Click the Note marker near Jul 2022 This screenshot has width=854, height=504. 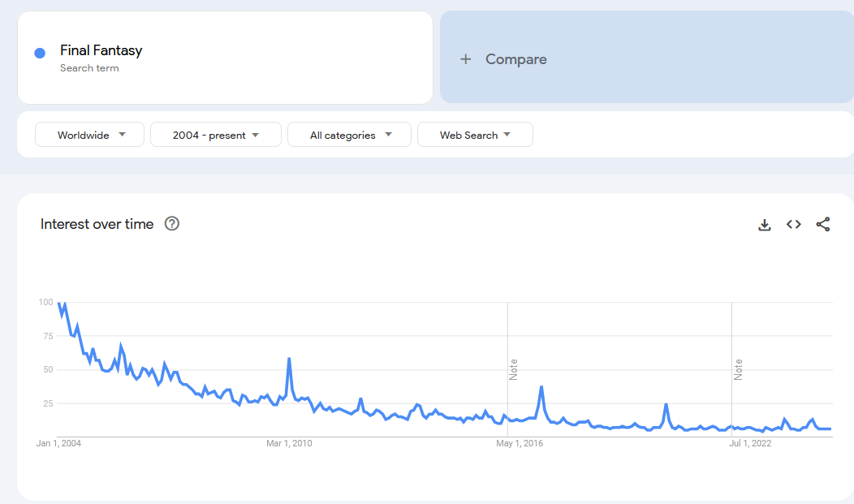coord(738,369)
